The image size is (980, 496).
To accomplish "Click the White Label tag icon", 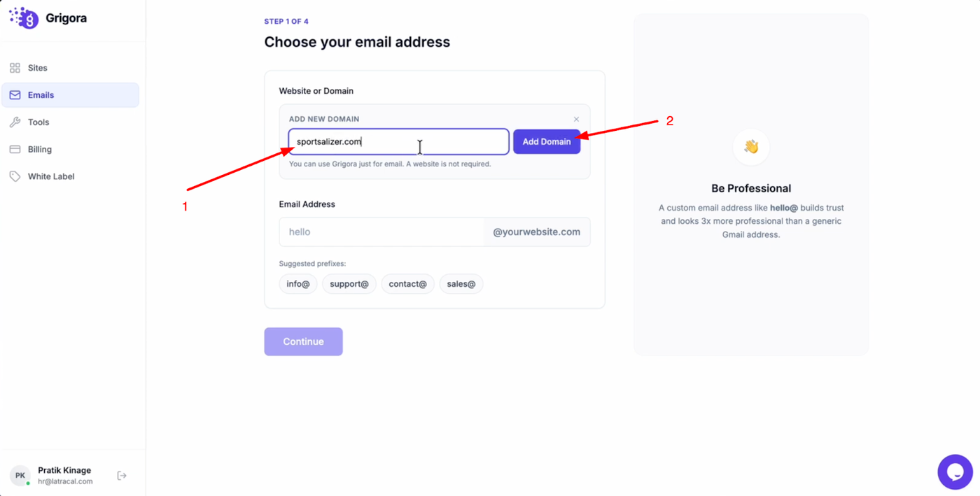I will point(15,176).
